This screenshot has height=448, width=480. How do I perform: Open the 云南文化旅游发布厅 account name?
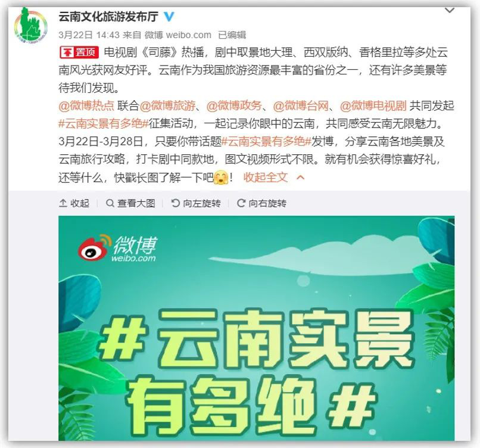click(108, 17)
